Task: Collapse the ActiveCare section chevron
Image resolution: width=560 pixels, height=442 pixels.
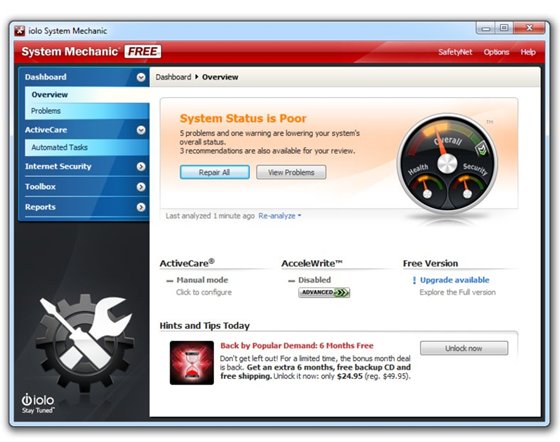Action: point(141,130)
